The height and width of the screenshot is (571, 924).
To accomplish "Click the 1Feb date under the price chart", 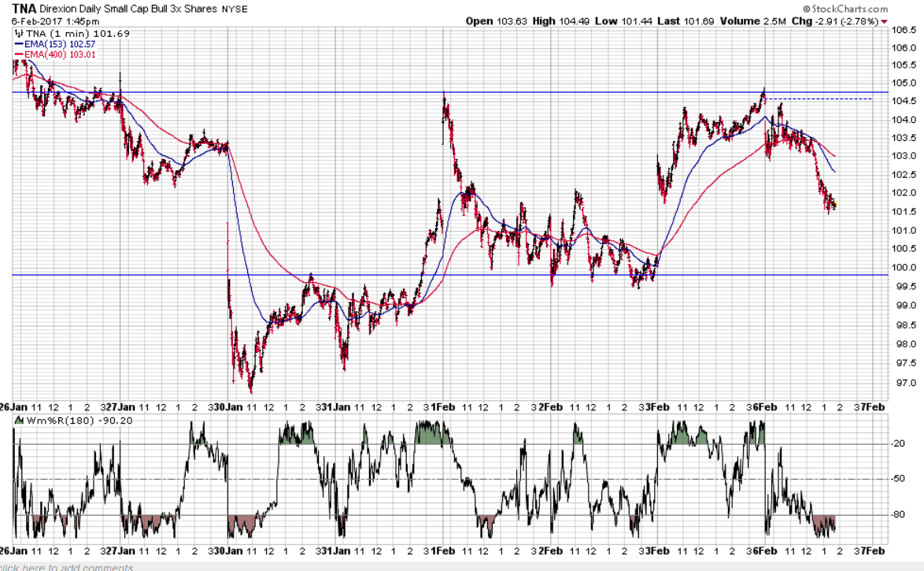I will 442,407.
